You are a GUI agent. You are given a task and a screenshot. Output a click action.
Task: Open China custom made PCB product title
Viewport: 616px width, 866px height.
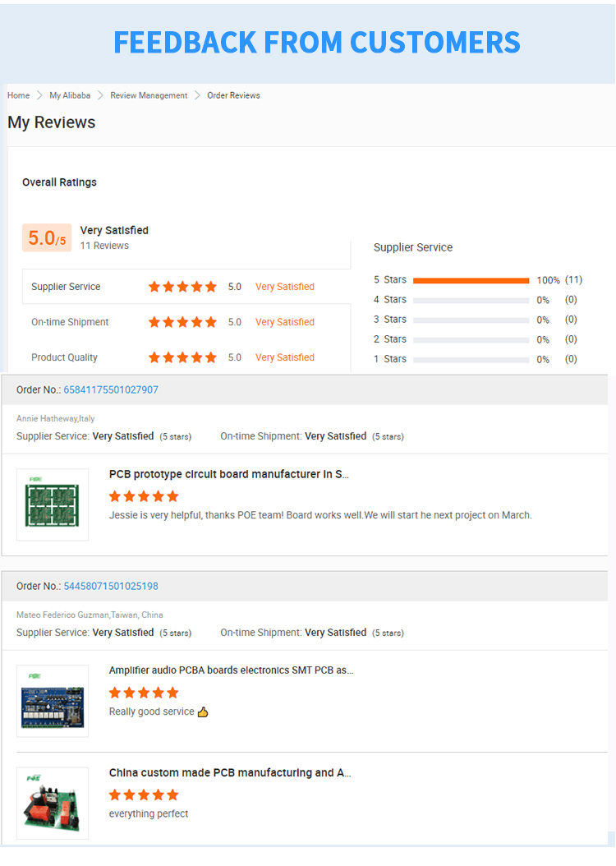coord(230,772)
